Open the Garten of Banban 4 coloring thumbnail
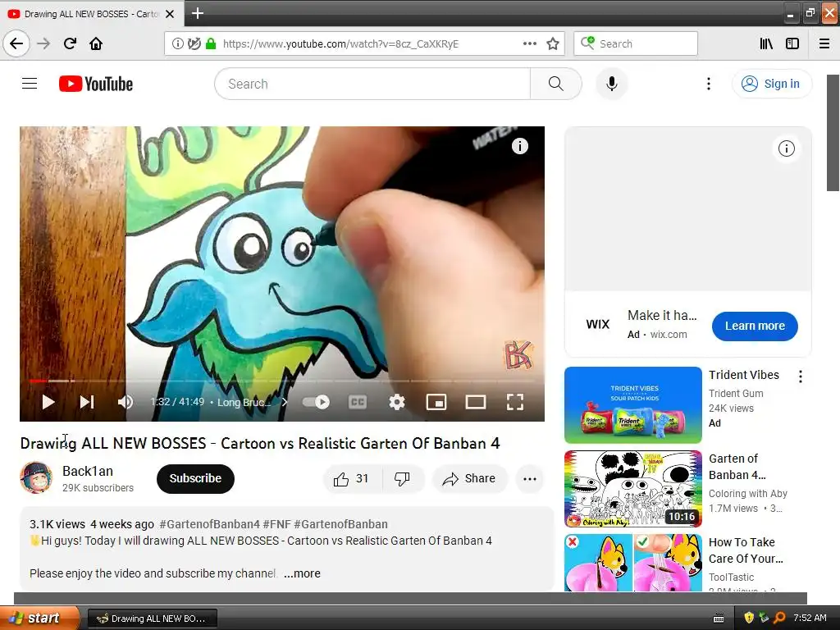 (x=632, y=489)
